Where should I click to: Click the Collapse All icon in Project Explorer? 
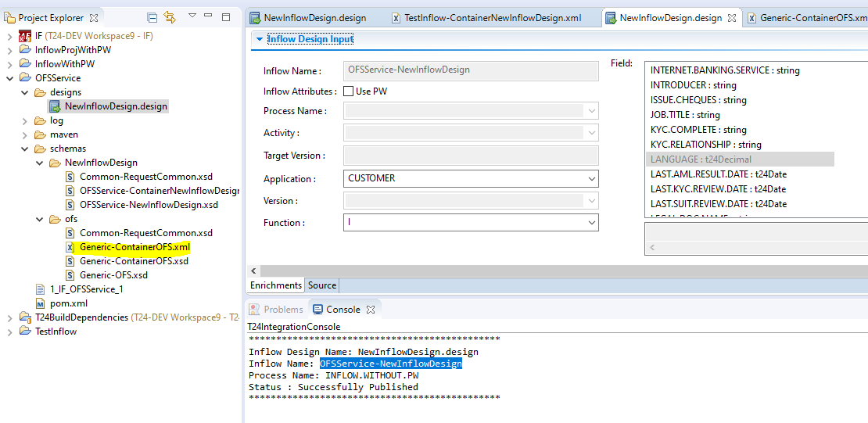(x=152, y=17)
